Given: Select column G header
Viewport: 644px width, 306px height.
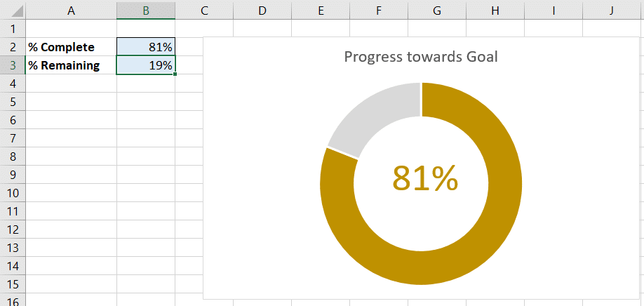Looking at the screenshot, I should pyautogui.click(x=437, y=10).
